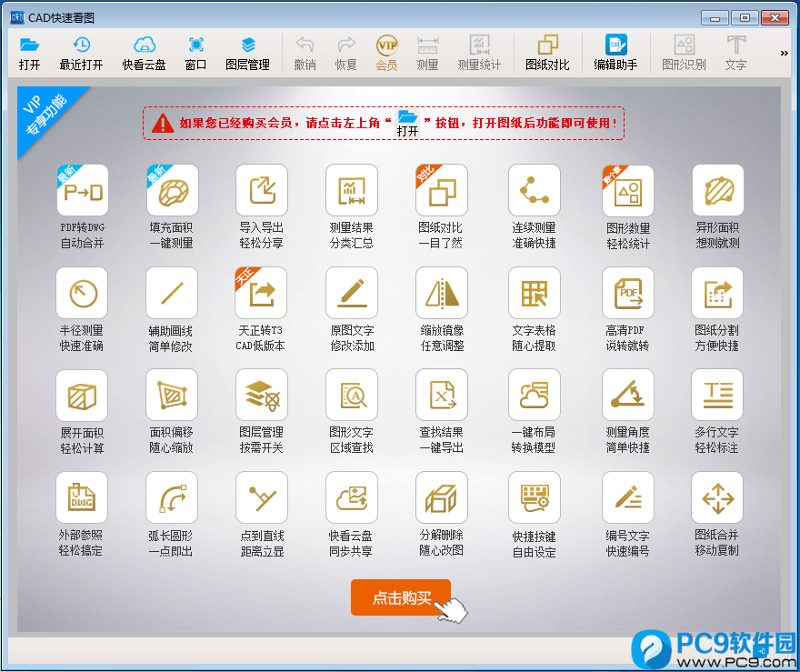Click the 图纸分割 方便快捷 icon
Screen dimensions: 800x672
click(717, 293)
